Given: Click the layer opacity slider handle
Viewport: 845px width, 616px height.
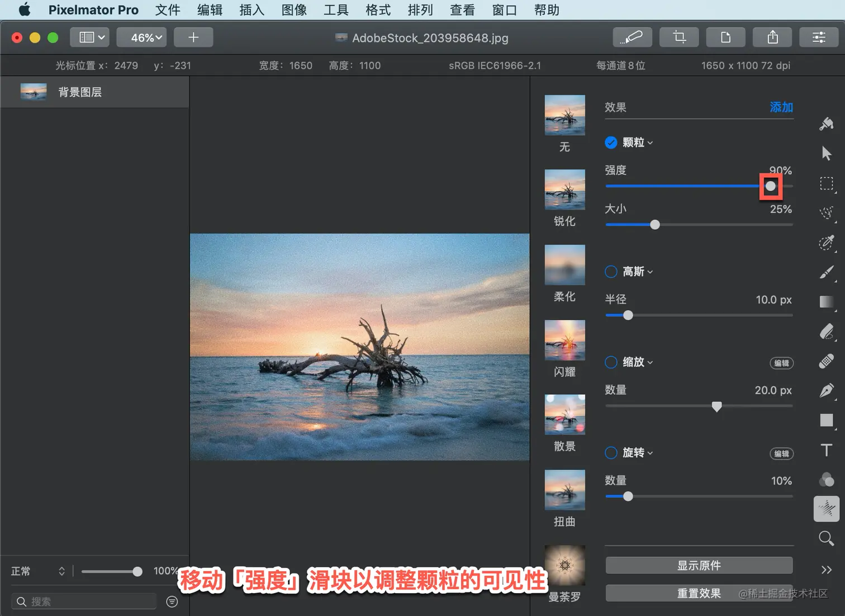Looking at the screenshot, I should (x=137, y=571).
